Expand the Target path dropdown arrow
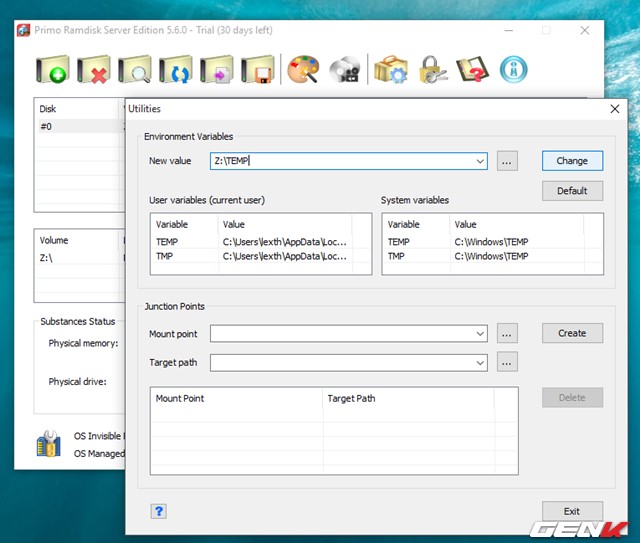 click(x=480, y=363)
